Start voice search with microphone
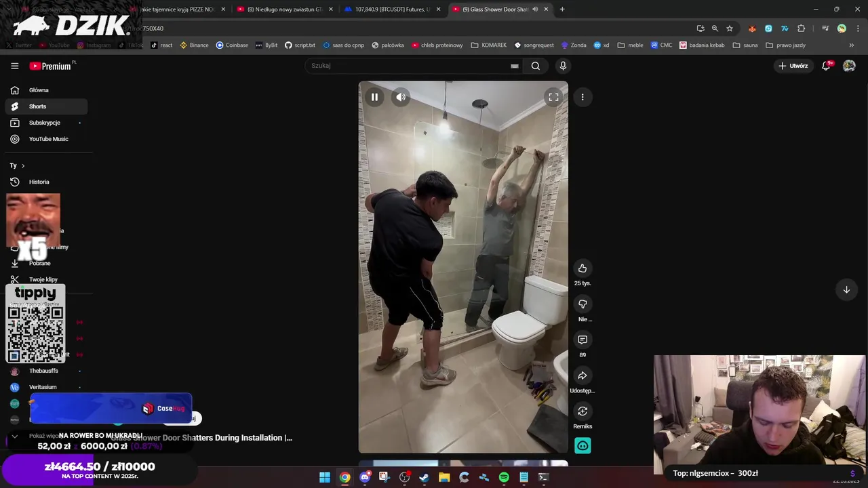Image resolution: width=868 pixels, height=488 pixels. 563,66
